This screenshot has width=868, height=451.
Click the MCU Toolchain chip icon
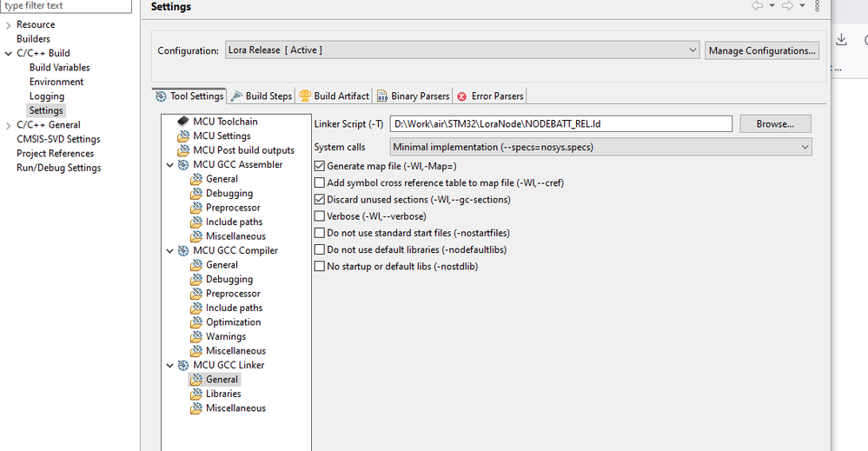pyautogui.click(x=182, y=122)
